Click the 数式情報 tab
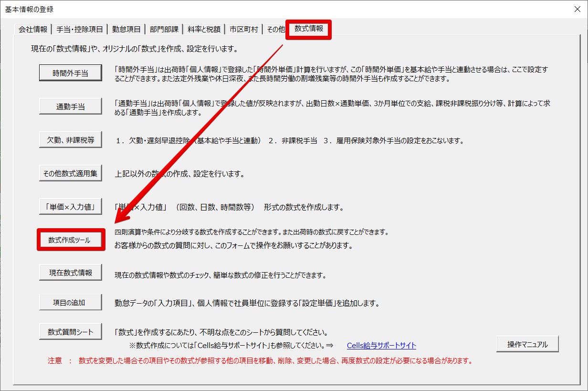Viewport: 588px width, 391px height. point(308,29)
